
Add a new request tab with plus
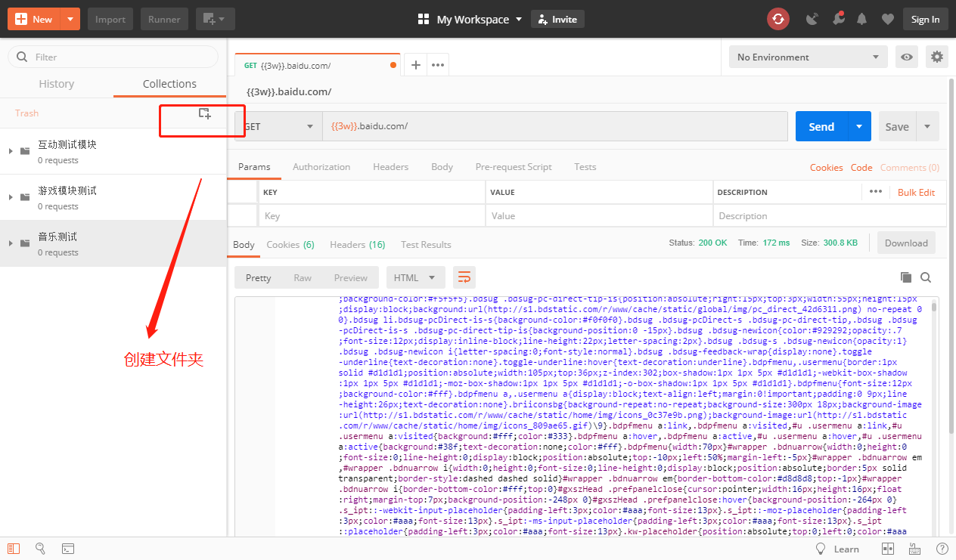point(415,65)
